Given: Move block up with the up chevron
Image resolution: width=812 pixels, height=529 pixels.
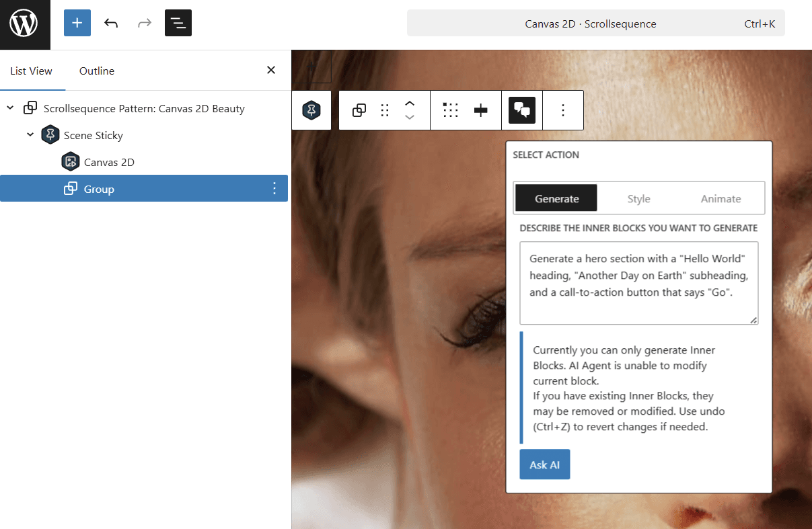Looking at the screenshot, I should coord(410,104).
